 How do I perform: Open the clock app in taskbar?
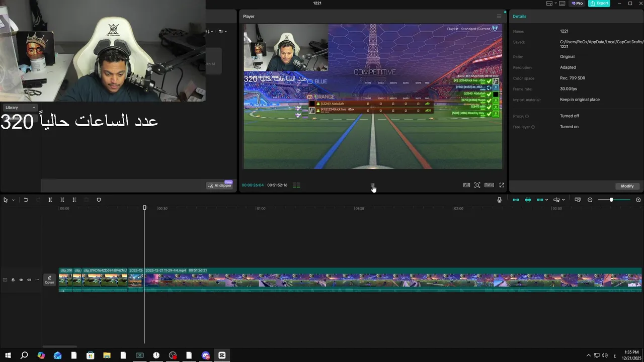tap(156, 355)
